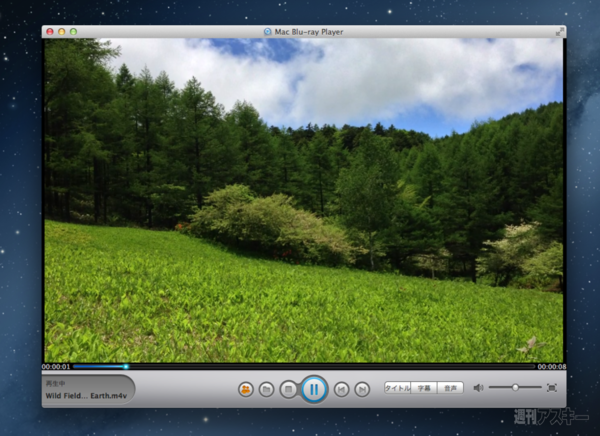
Task: Click the orange share icon button
Action: pos(246,390)
